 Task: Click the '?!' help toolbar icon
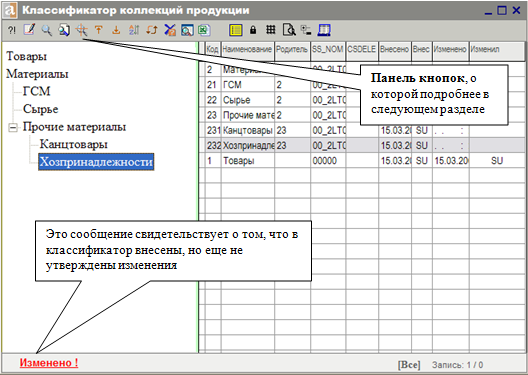[12, 30]
